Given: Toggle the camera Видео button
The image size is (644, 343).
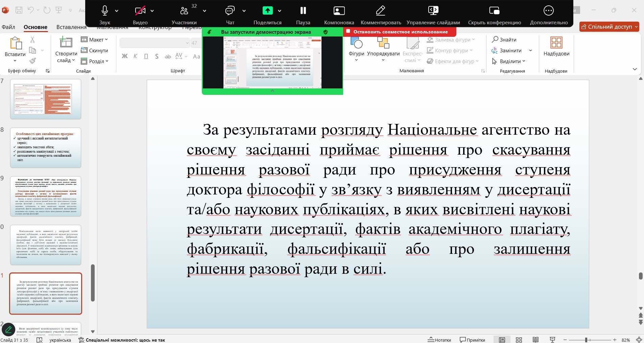Looking at the screenshot, I should tap(140, 11).
